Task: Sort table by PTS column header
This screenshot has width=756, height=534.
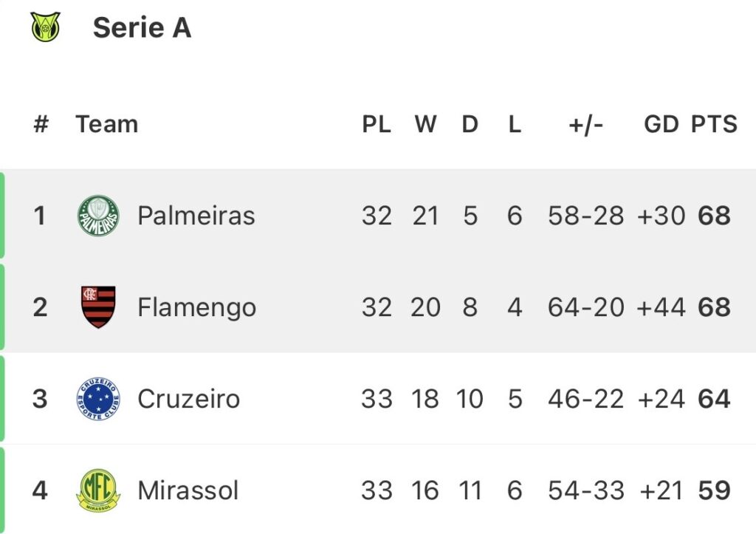Action: pos(714,124)
